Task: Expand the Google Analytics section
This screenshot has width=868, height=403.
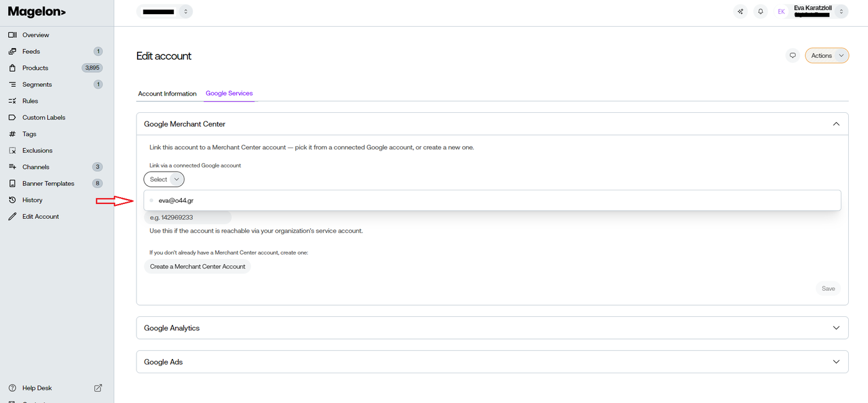Action: tap(492, 328)
